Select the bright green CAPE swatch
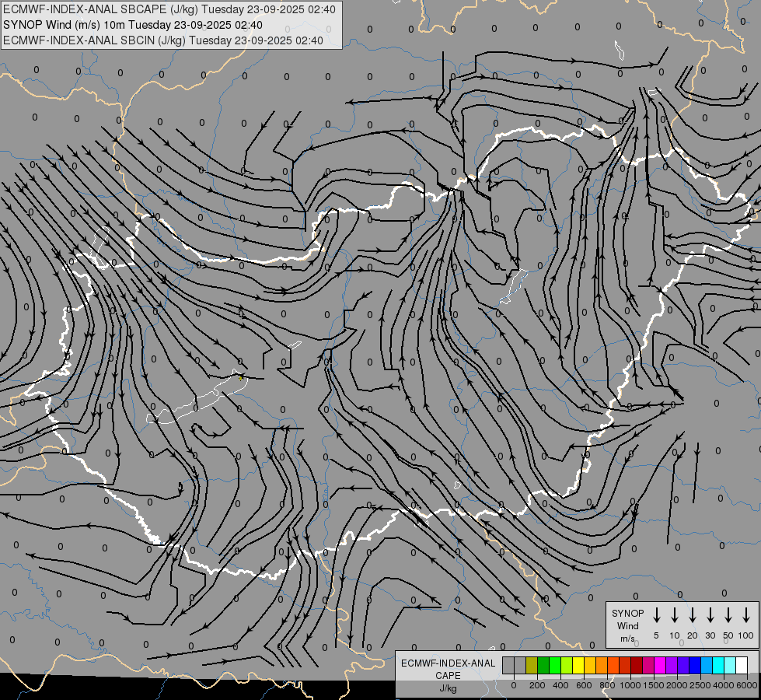This screenshot has width=761, height=700. pyautogui.click(x=555, y=666)
